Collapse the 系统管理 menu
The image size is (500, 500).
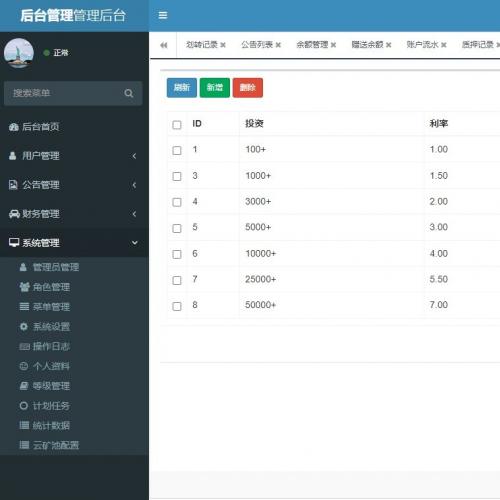(74, 243)
